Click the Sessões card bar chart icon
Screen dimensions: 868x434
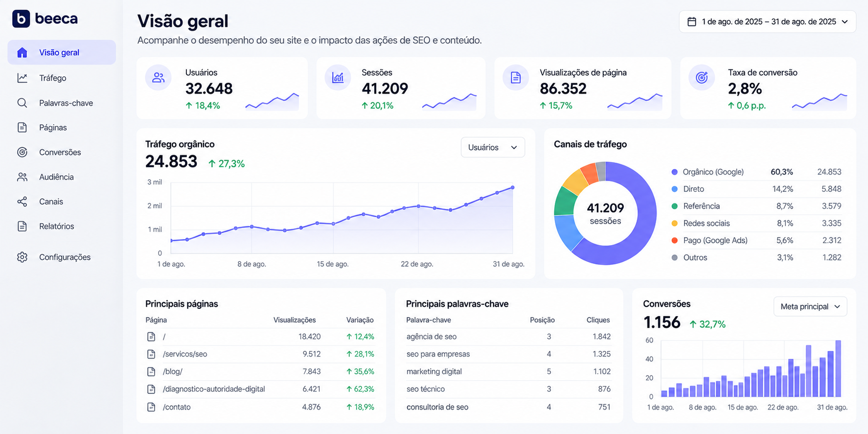(338, 77)
